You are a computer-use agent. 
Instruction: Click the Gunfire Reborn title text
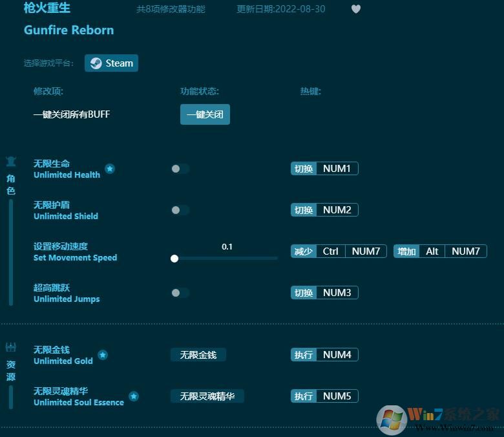(x=68, y=30)
